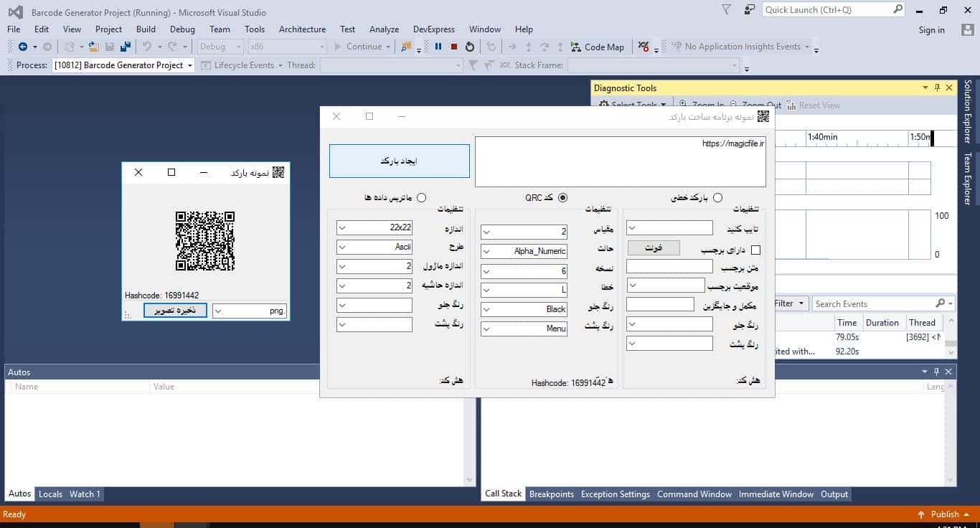This screenshot has height=528, width=980.
Task: Click the notifications flag icon
Action: tap(727, 9)
